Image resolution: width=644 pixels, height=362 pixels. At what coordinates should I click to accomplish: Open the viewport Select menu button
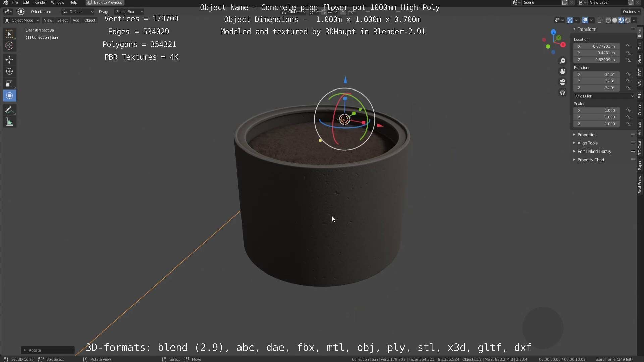tap(62, 20)
